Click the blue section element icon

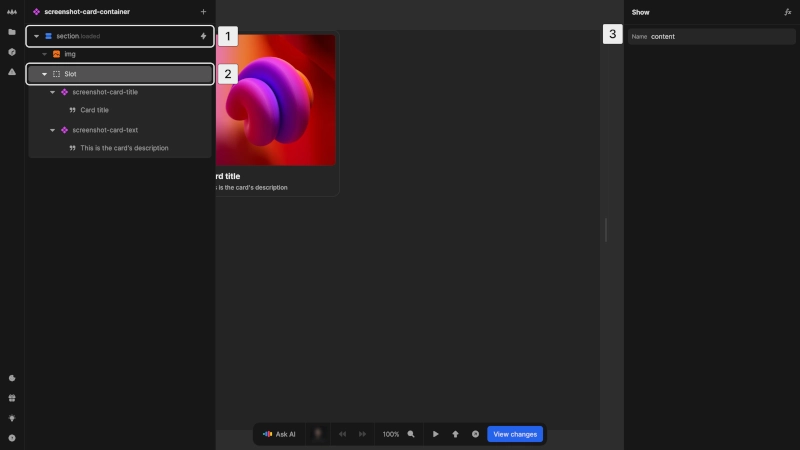48,36
